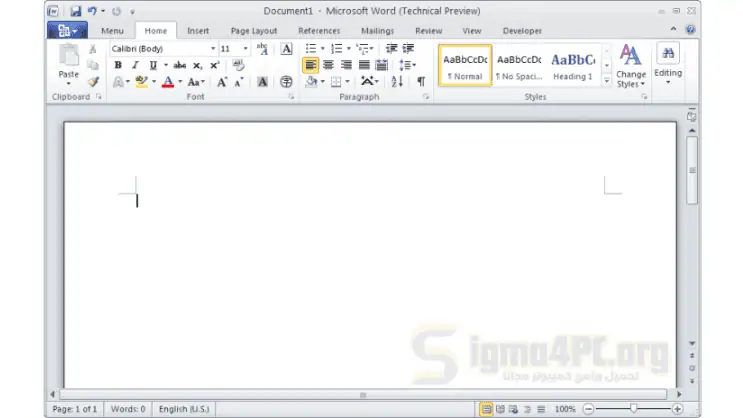Click the vertical scrollbar thumb

pyautogui.click(x=692, y=171)
